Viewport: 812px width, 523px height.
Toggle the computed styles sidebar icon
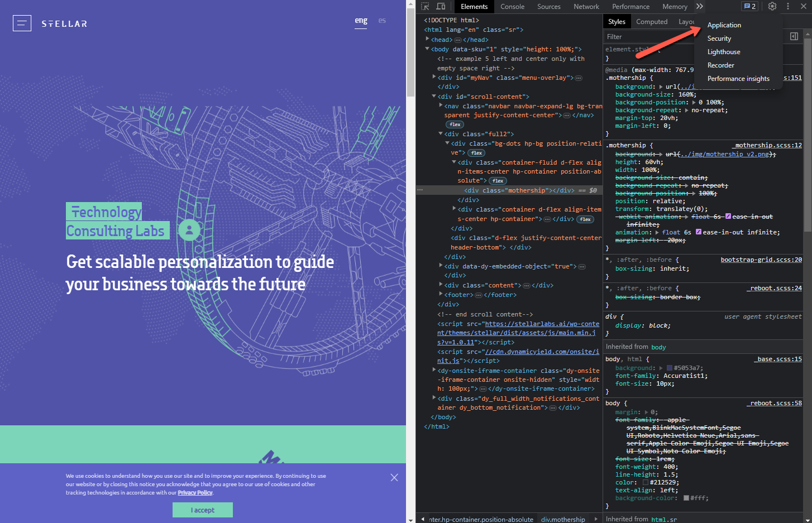tap(794, 37)
